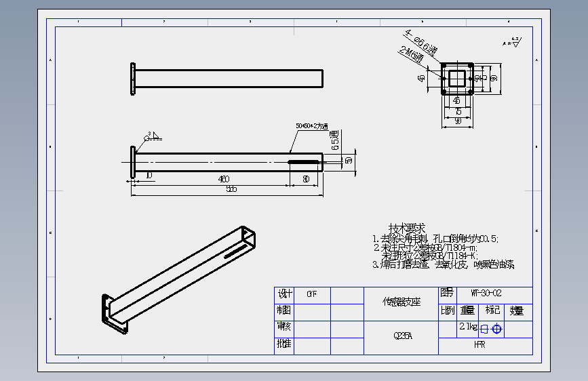
Task: Click the isometric view of the bracket
Action: point(179,281)
